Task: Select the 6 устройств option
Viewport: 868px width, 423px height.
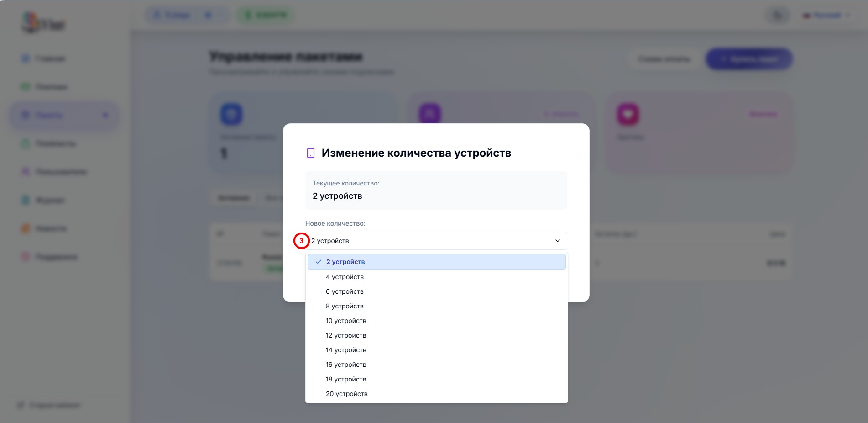Action: pyautogui.click(x=345, y=291)
